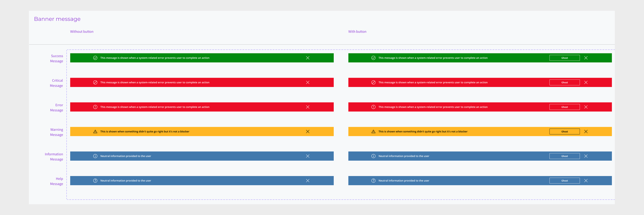Click message text in Error banner without button

[155, 107]
